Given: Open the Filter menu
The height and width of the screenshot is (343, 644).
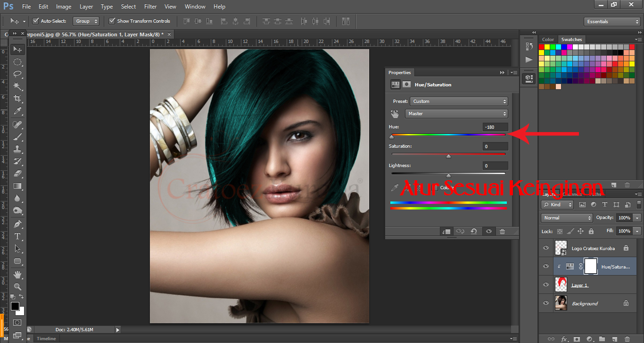Looking at the screenshot, I should [x=150, y=6].
